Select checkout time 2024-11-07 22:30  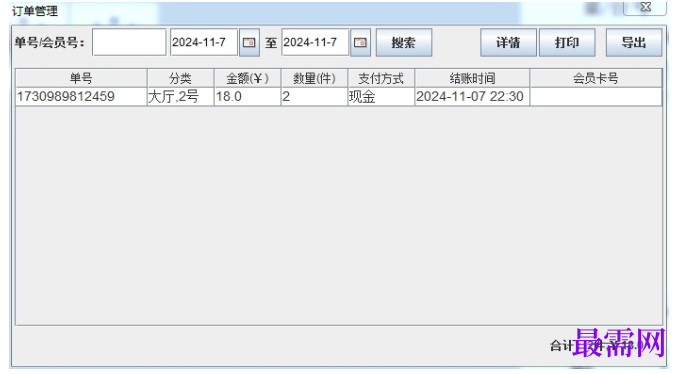click(472, 96)
